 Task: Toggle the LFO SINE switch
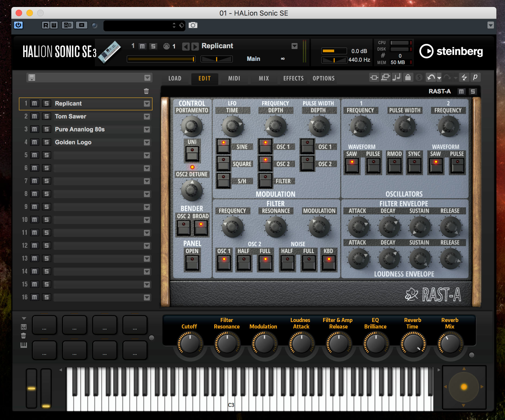pos(223,146)
